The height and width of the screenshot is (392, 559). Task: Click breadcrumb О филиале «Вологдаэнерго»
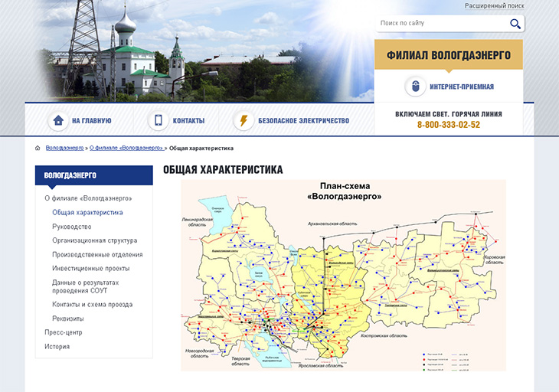126,148
